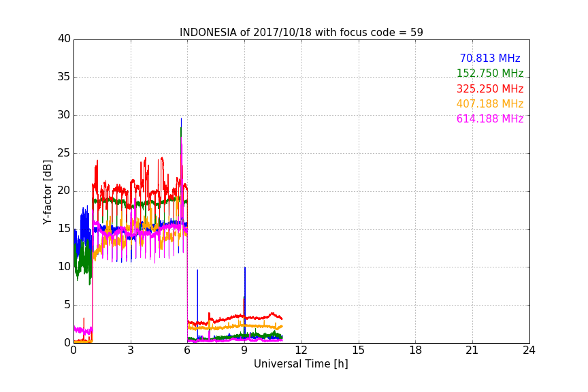Screen dimensions: 588x392
Task: Click the y-axis tick label 40
Action: pyautogui.click(x=64, y=39)
